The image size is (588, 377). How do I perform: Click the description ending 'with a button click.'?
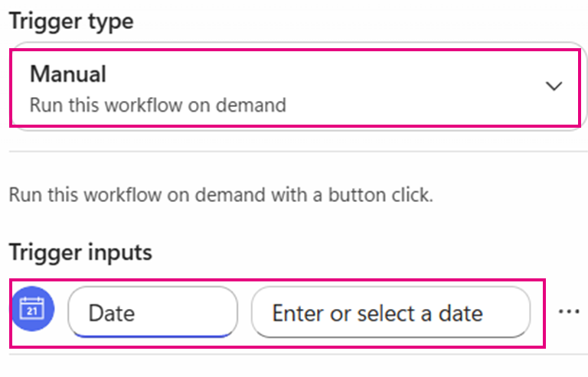(220, 195)
